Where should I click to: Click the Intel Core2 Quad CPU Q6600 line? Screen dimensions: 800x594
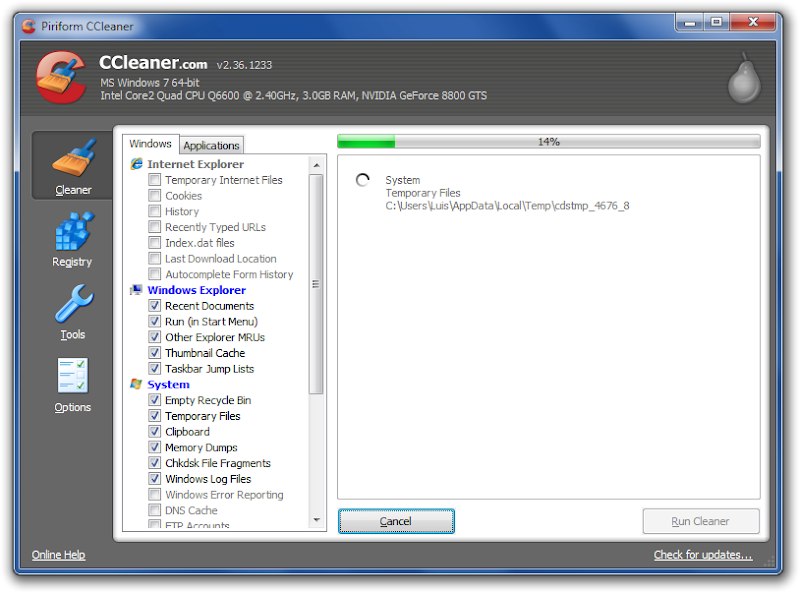click(293, 95)
